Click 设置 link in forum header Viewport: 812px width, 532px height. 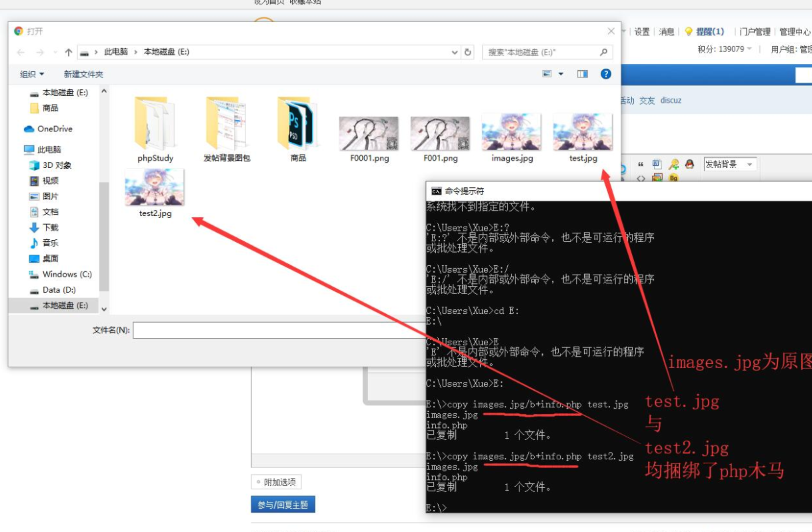click(642, 31)
